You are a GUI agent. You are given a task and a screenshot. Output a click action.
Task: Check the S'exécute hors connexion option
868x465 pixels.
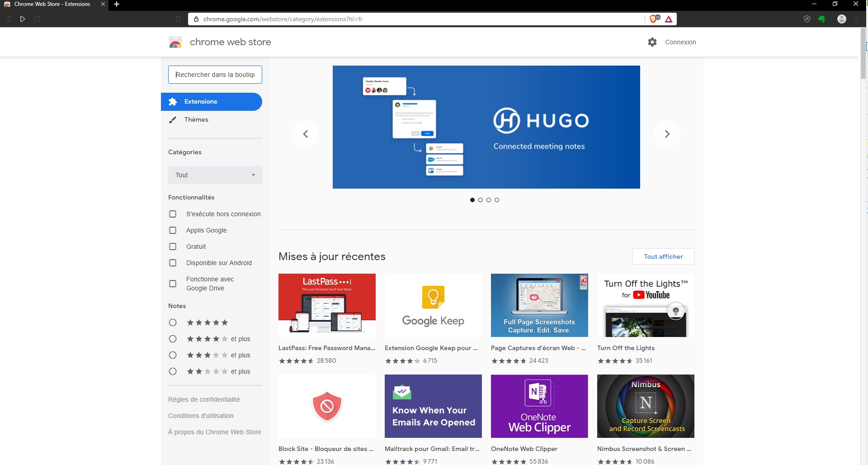tap(173, 214)
